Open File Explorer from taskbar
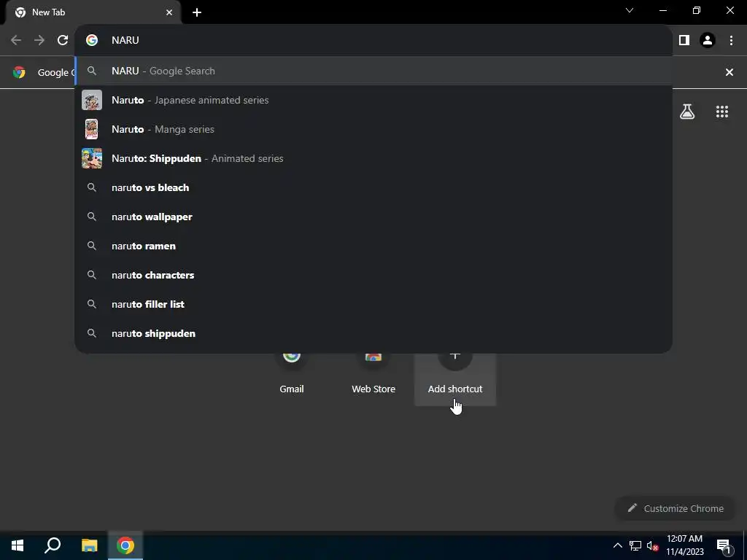Image resolution: width=747 pixels, height=560 pixels. (x=89, y=545)
